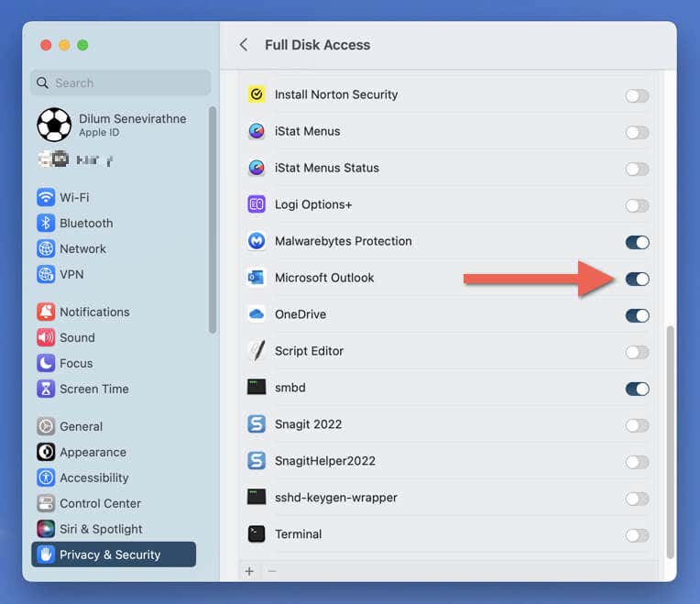Click the VPN sidebar icon

coord(46,274)
